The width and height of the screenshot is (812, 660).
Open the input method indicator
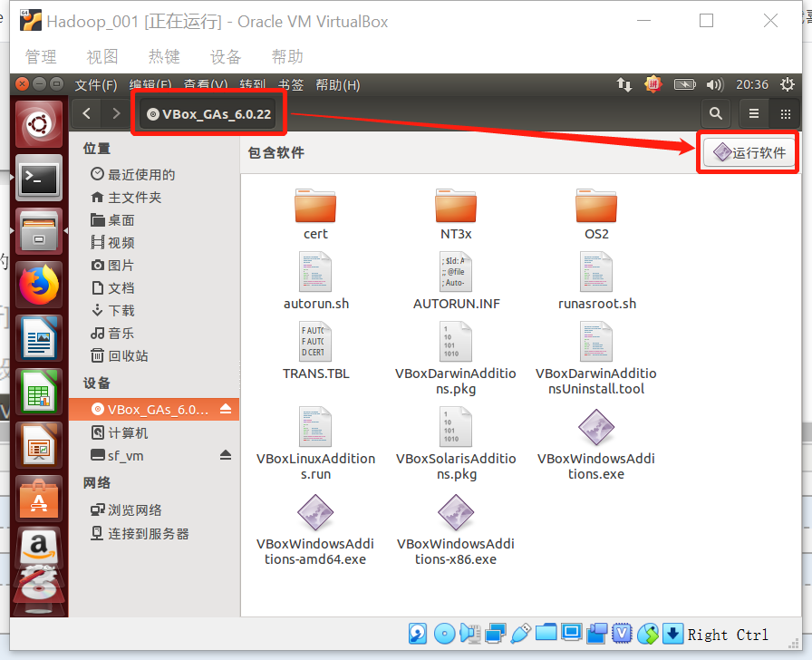coord(653,84)
